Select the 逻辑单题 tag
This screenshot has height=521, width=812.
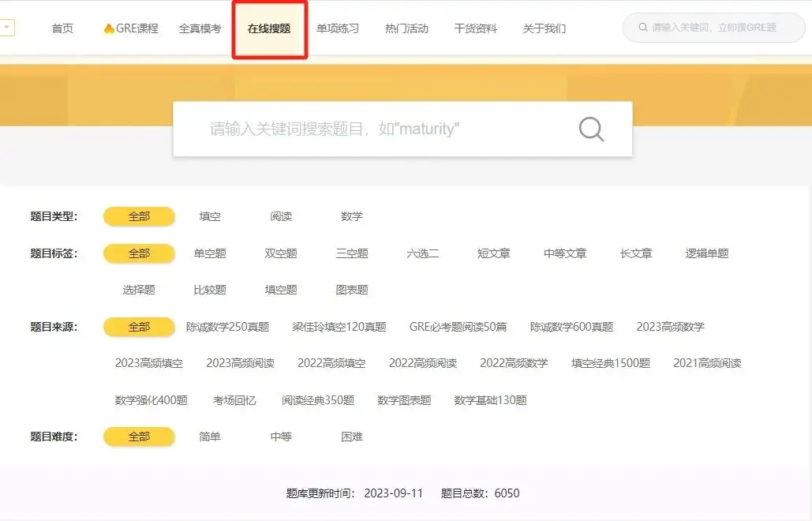point(707,253)
